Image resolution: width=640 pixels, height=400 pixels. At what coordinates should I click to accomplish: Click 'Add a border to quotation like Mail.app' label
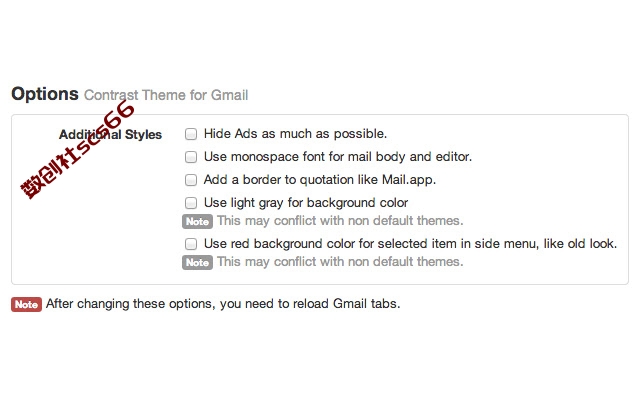coord(320,180)
